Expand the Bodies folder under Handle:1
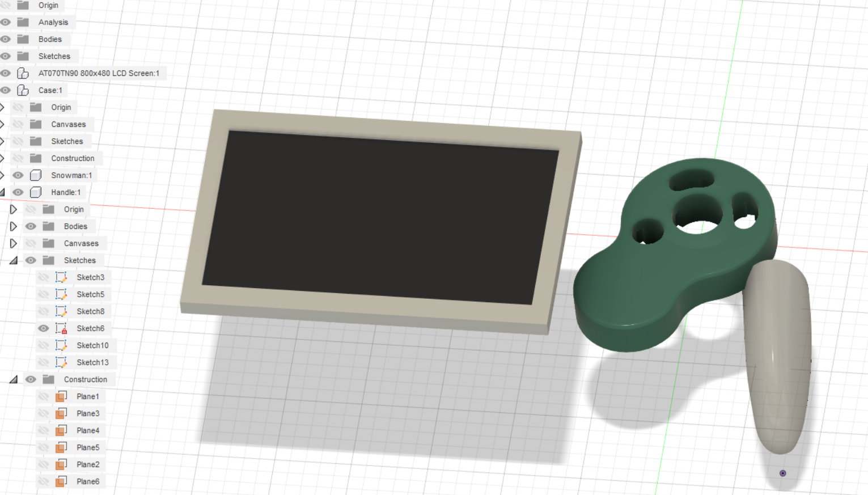The width and height of the screenshot is (868, 495). (x=13, y=226)
